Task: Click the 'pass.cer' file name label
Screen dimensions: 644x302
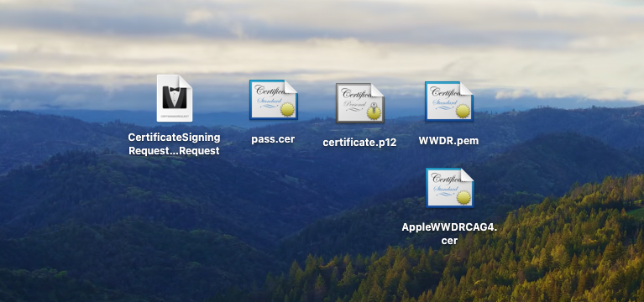Action: coord(273,139)
